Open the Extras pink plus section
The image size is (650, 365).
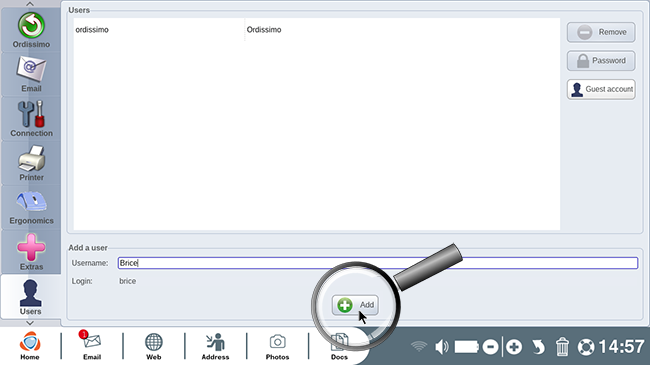coord(31,252)
